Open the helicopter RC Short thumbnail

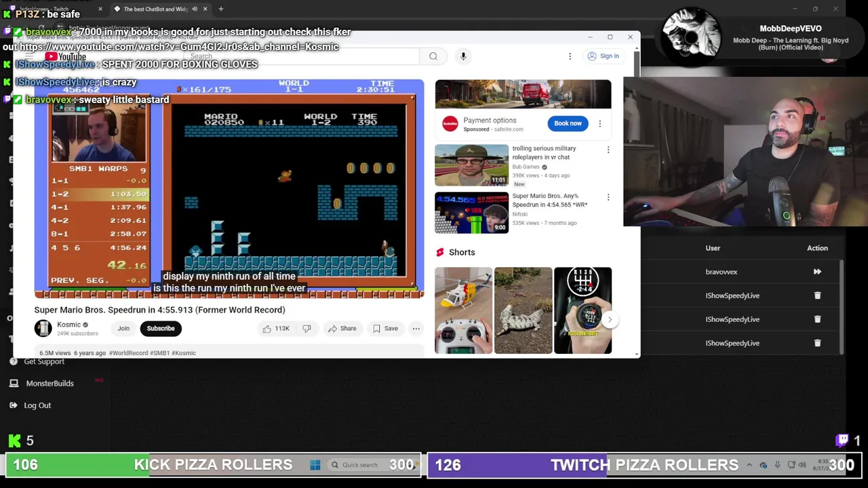pos(463,310)
